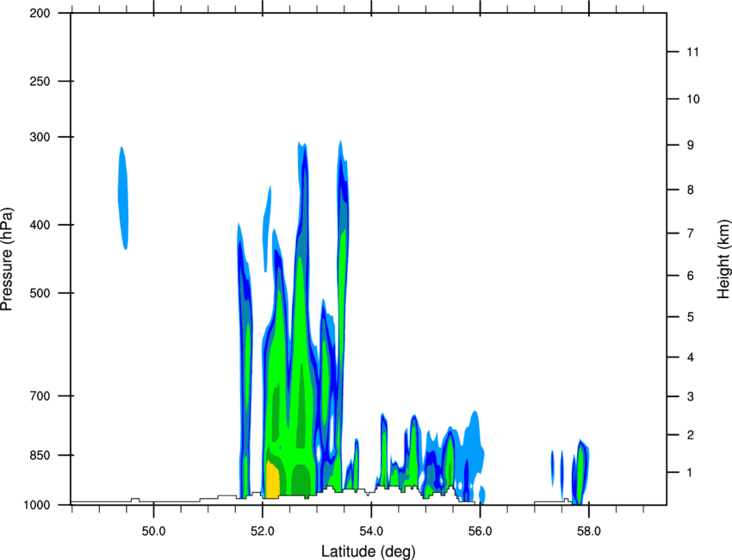732x560 pixels.
Task: Click the 'Height (km)' axis title
Action: pyautogui.click(x=723, y=259)
